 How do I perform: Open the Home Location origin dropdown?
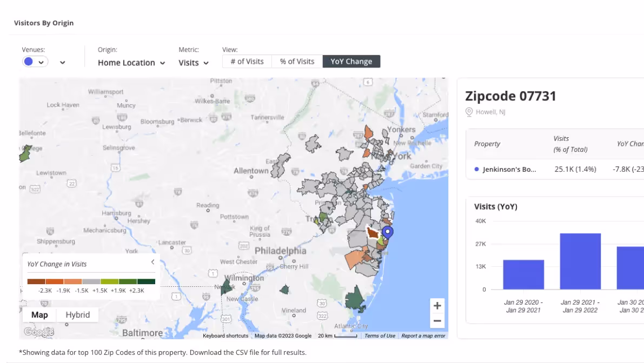[x=131, y=63]
